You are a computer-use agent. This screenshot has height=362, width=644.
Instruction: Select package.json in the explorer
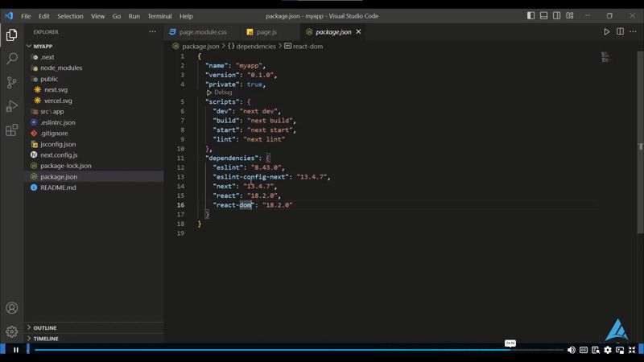click(94, 176)
